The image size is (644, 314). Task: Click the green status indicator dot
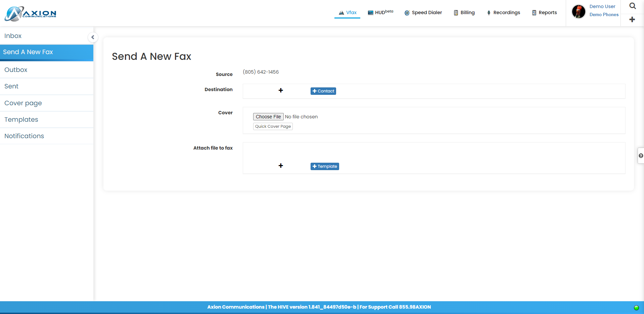636,308
